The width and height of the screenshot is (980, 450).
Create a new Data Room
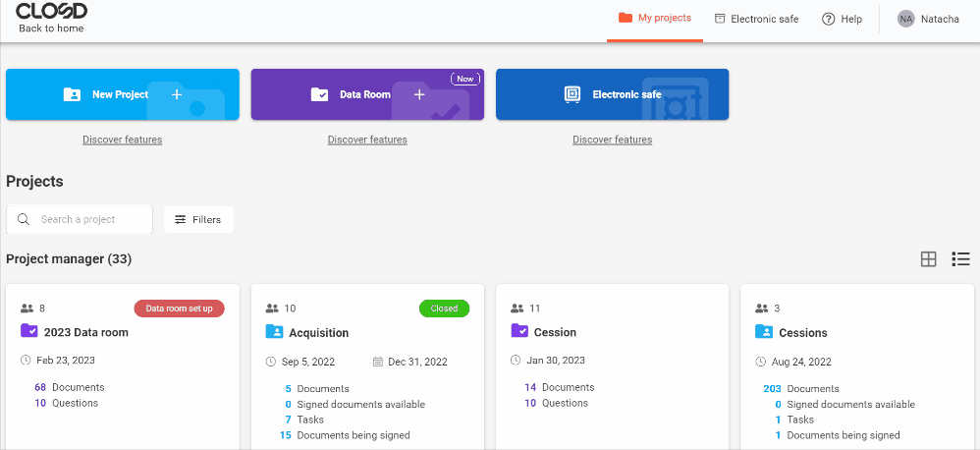[x=367, y=94]
